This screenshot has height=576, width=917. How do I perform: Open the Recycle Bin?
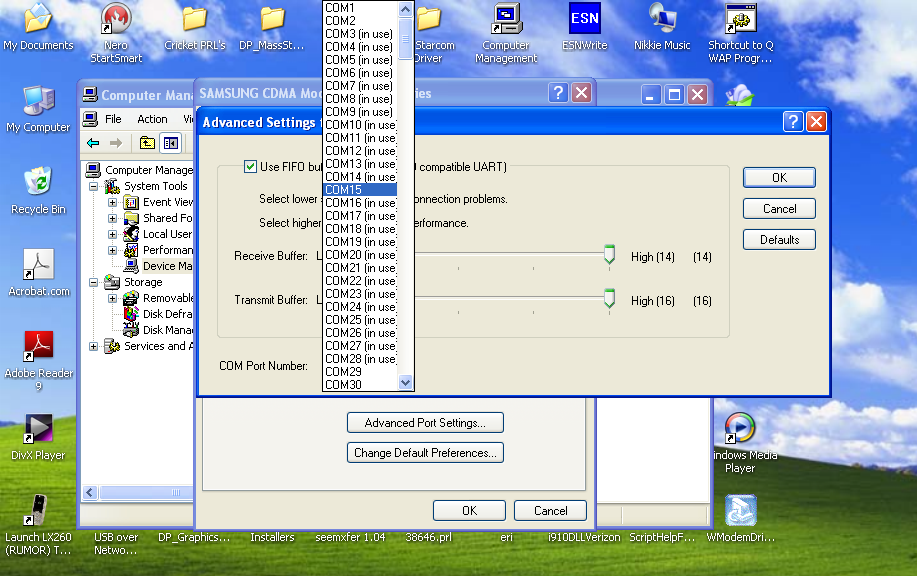point(38,191)
